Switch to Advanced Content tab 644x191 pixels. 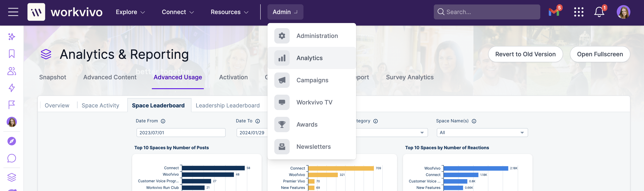click(110, 77)
